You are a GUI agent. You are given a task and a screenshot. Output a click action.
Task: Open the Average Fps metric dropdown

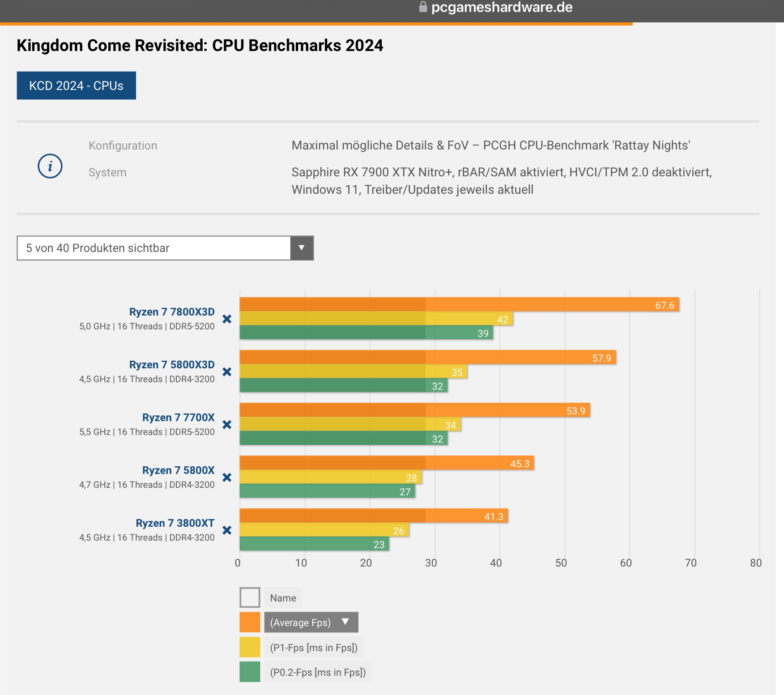[x=311, y=622]
